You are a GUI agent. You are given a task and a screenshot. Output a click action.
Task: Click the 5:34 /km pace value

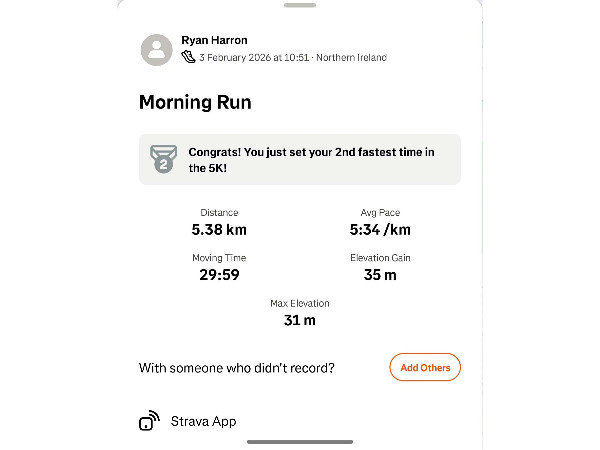tap(380, 229)
